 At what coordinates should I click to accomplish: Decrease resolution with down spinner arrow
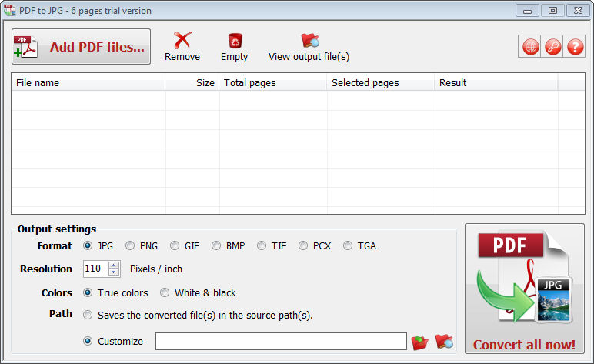[x=114, y=272]
